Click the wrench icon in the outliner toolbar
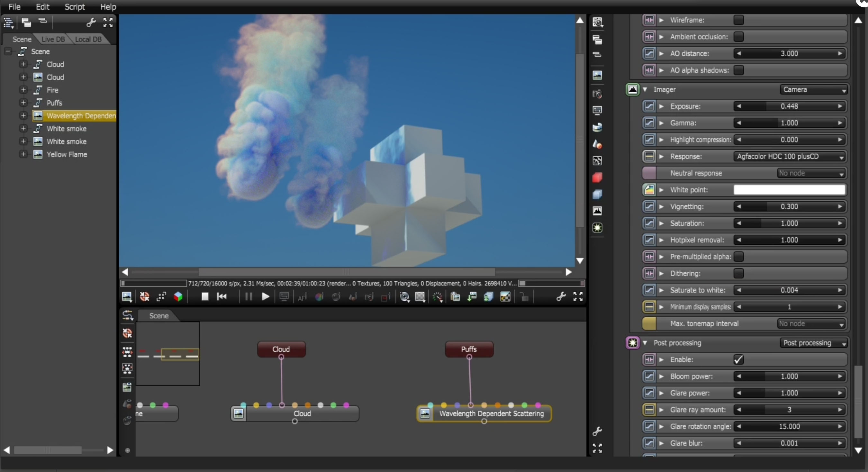The image size is (868, 472). [91, 23]
